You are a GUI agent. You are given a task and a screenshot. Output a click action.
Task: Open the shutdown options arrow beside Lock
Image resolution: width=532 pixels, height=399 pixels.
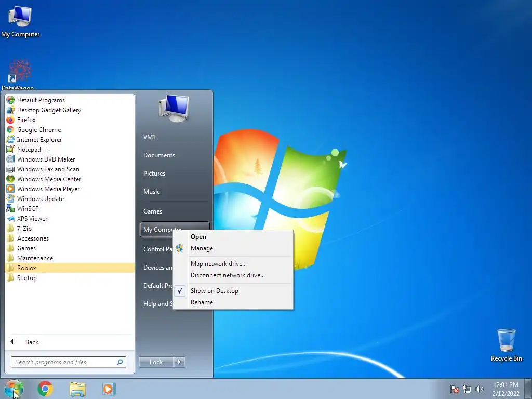point(179,362)
